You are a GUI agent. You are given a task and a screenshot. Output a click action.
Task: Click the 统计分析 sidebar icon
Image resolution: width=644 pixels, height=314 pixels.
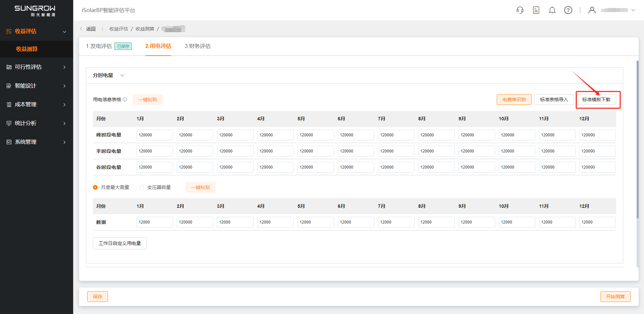(9, 123)
